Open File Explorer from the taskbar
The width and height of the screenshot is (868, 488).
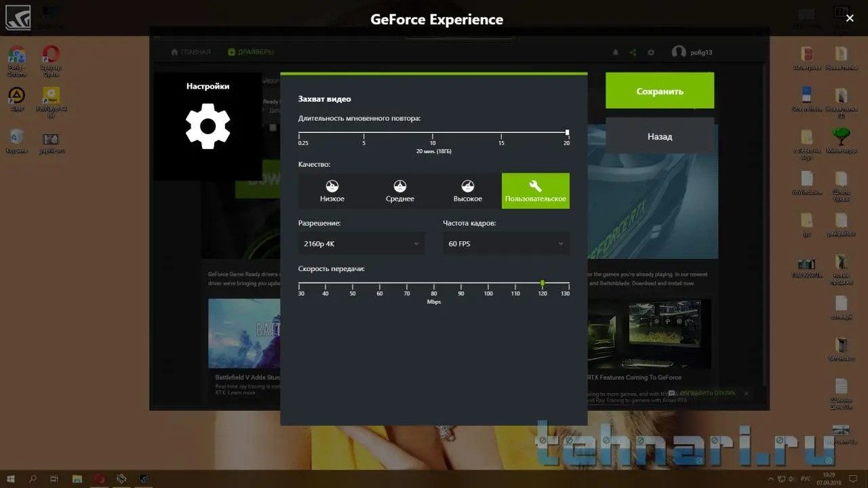[x=77, y=479]
